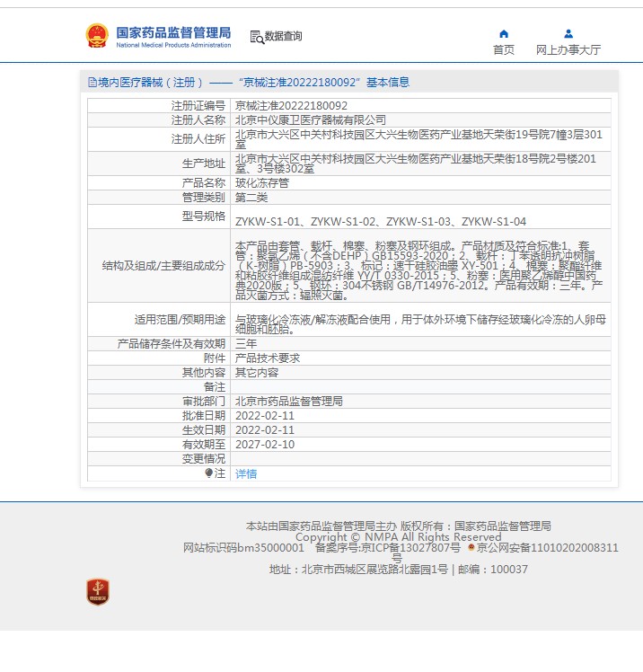Select expiry date 2027-02-10
Viewport: 643px width, 672px height.
[265, 445]
